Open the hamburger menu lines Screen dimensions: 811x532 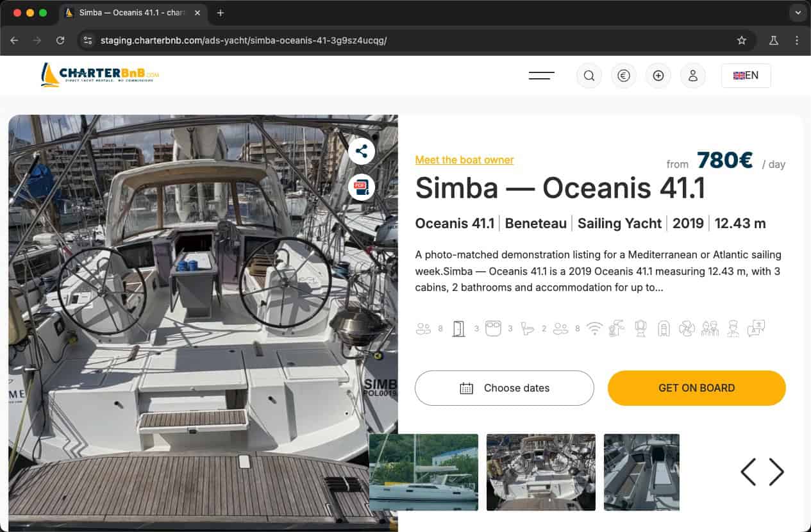541,76
